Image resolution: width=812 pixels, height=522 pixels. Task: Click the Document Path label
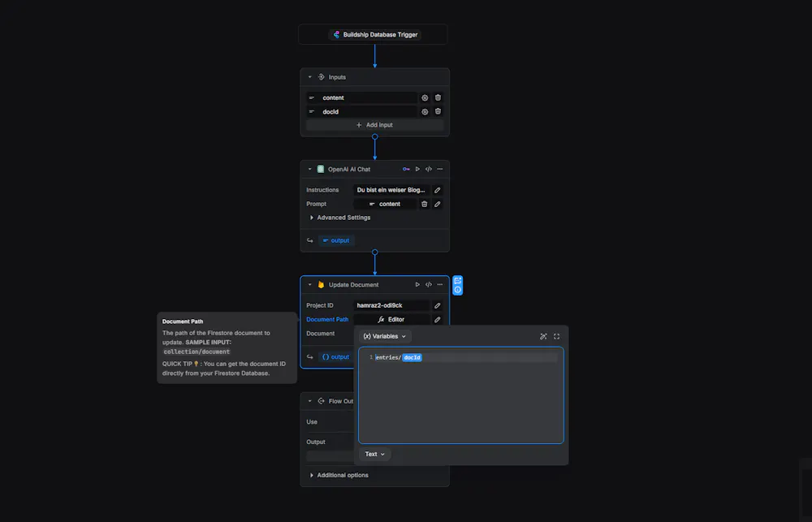point(327,320)
